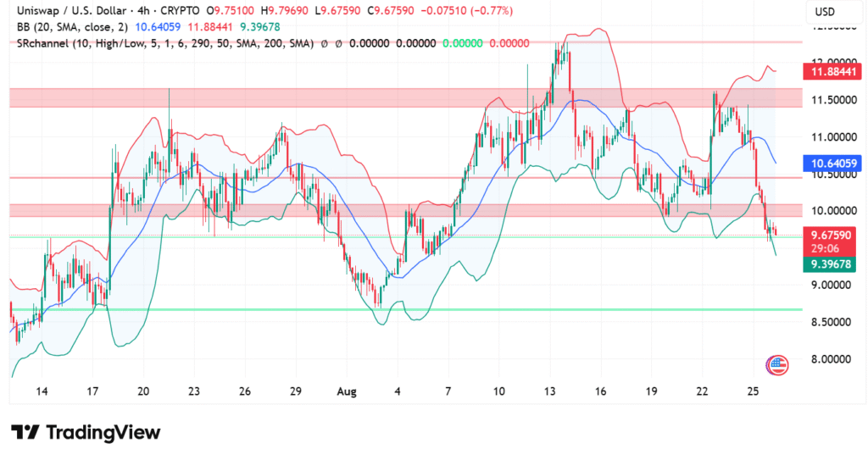This screenshot has height=455, width=868.
Task: Click the change value −0.07510 (−0.77%)
Action: tap(467, 10)
